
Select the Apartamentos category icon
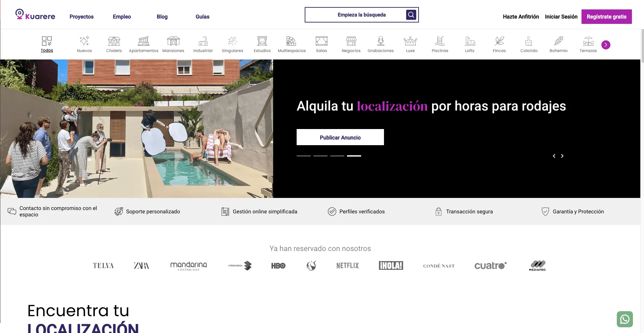click(x=143, y=41)
